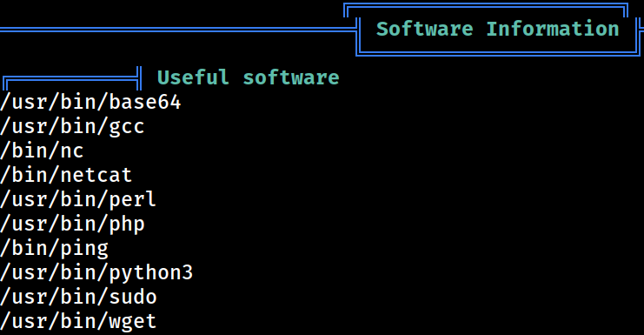
Task: Select the /bin/nc line
Action: [42, 151]
